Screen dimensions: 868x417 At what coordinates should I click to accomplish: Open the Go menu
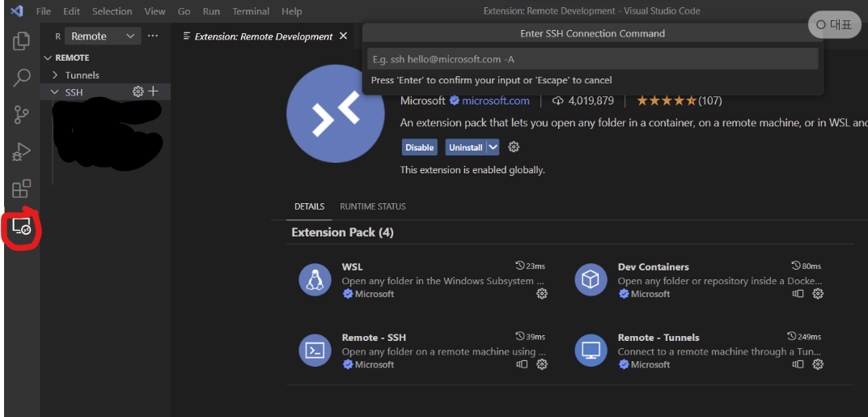[x=184, y=11]
